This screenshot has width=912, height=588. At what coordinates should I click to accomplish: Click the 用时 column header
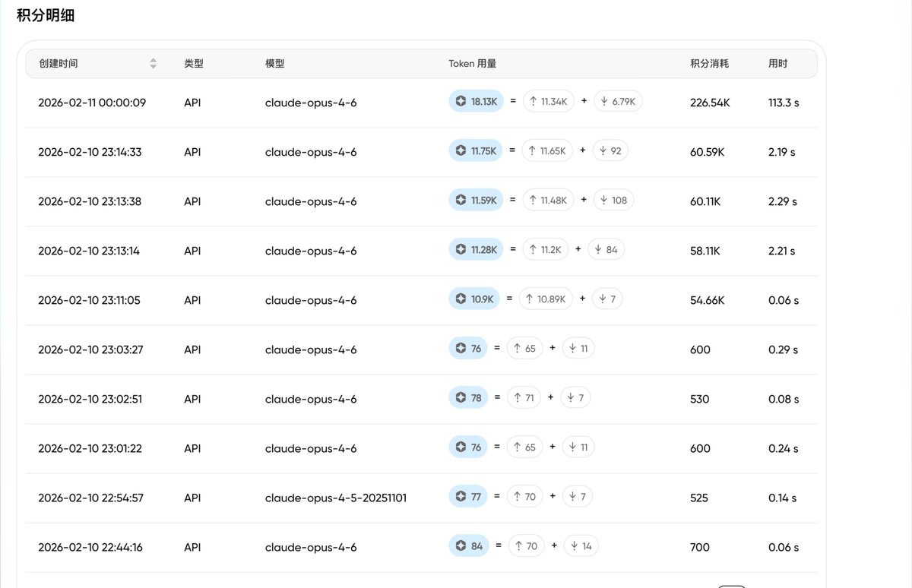[778, 64]
